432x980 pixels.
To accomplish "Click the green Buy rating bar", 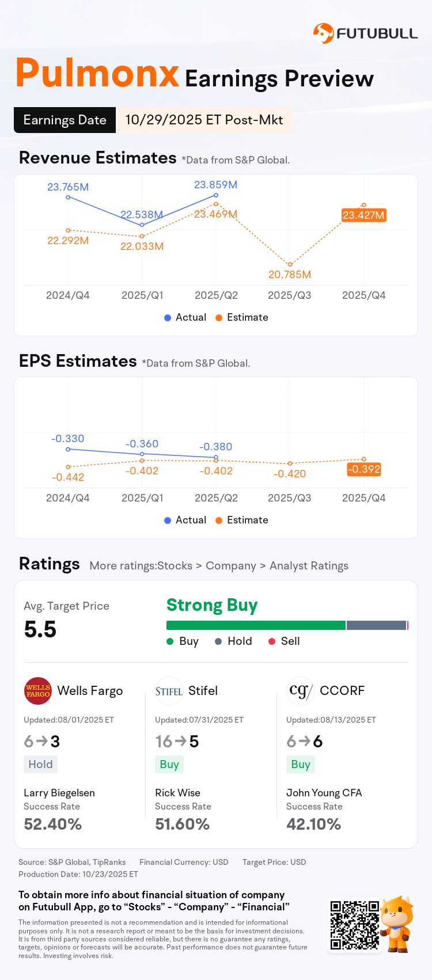I will [256, 625].
